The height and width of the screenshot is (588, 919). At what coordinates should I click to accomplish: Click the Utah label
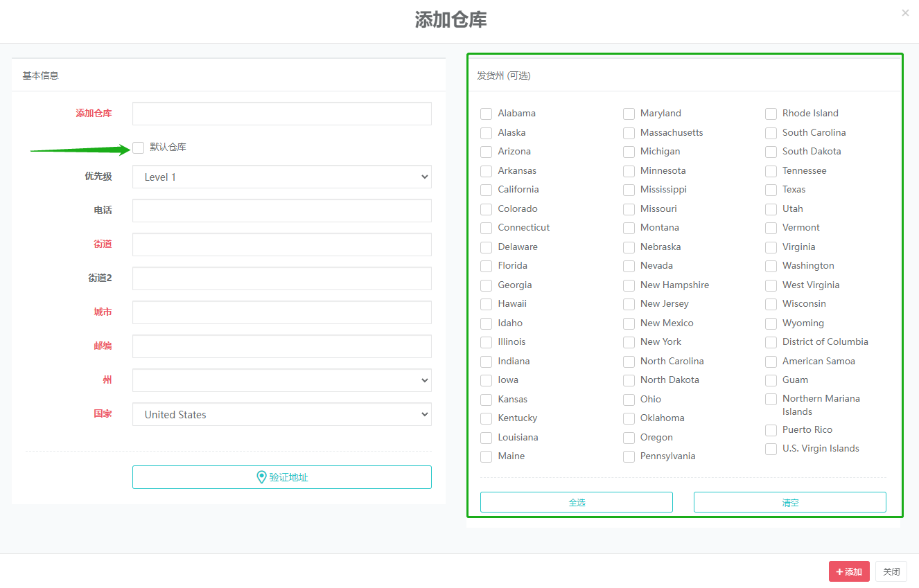(x=793, y=208)
